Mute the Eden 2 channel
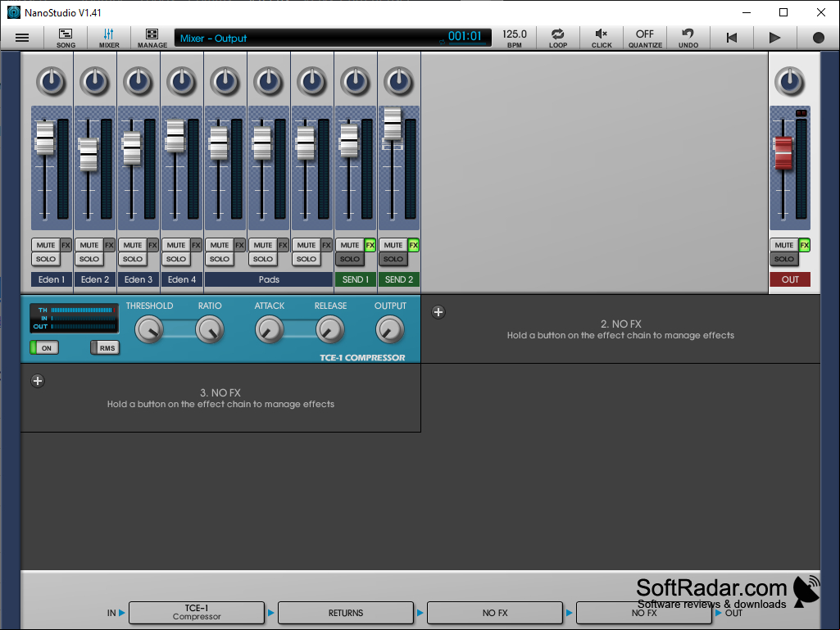Screen dimensions: 840x630 pyautogui.click(x=89, y=245)
